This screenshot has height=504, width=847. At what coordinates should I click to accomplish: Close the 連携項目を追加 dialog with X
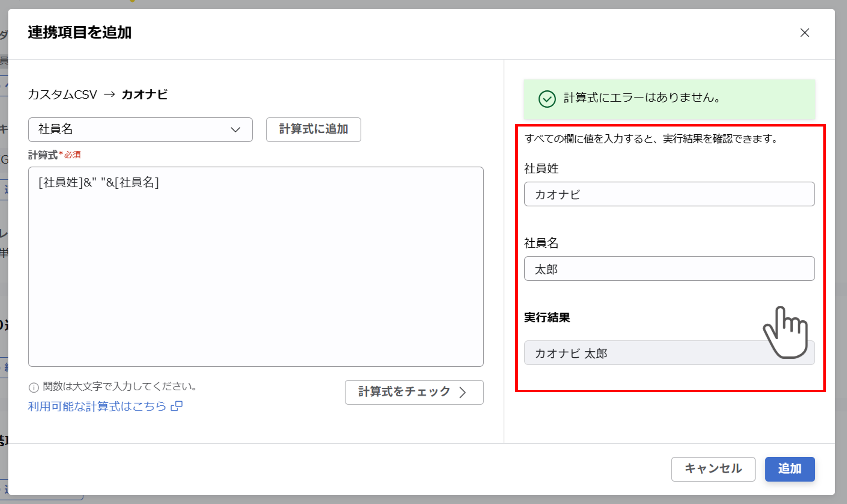pos(804,33)
